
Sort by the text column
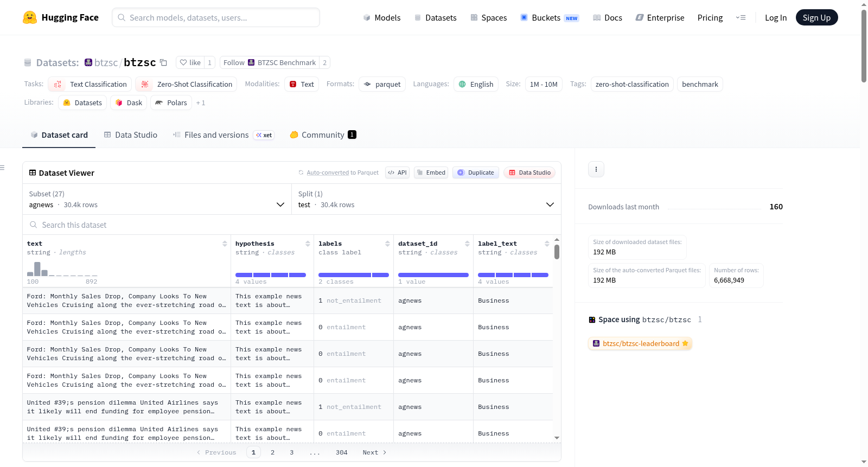[x=225, y=244]
